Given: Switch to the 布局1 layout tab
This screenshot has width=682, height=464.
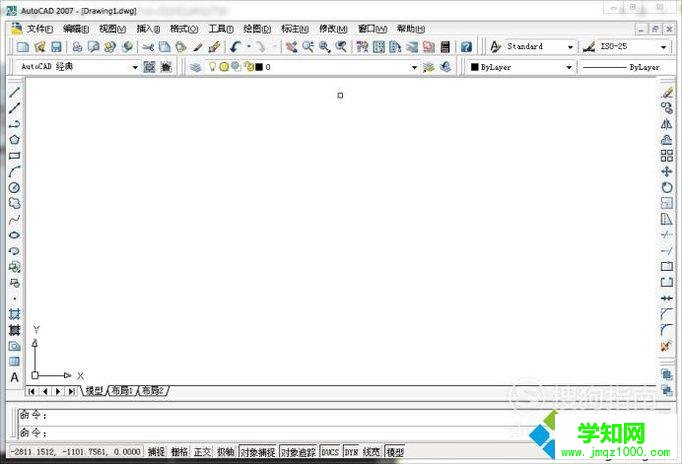Looking at the screenshot, I should click(122, 391).
